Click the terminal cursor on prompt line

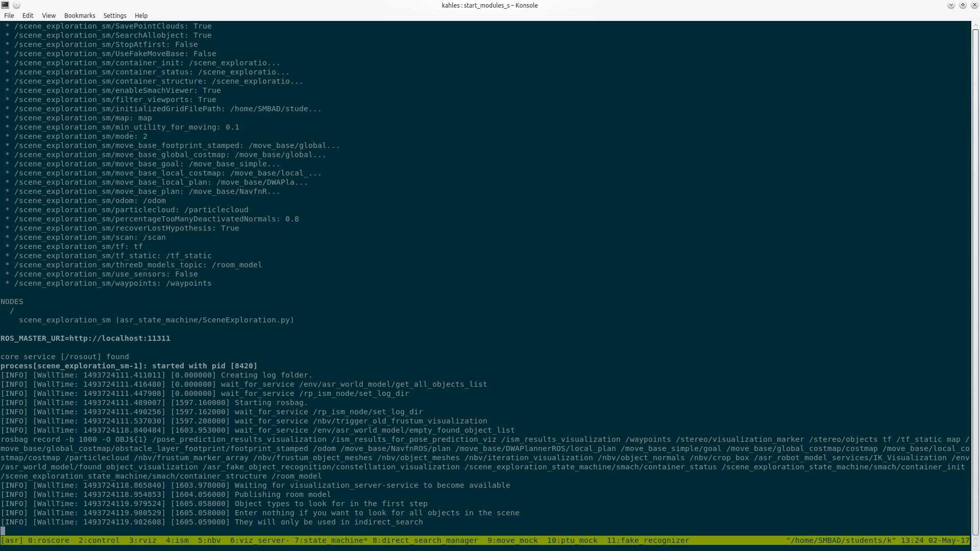[3, 531]
